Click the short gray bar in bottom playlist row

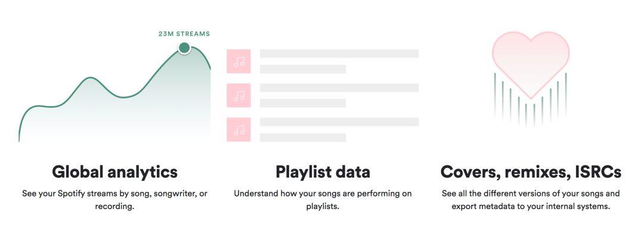coord(303,137)
